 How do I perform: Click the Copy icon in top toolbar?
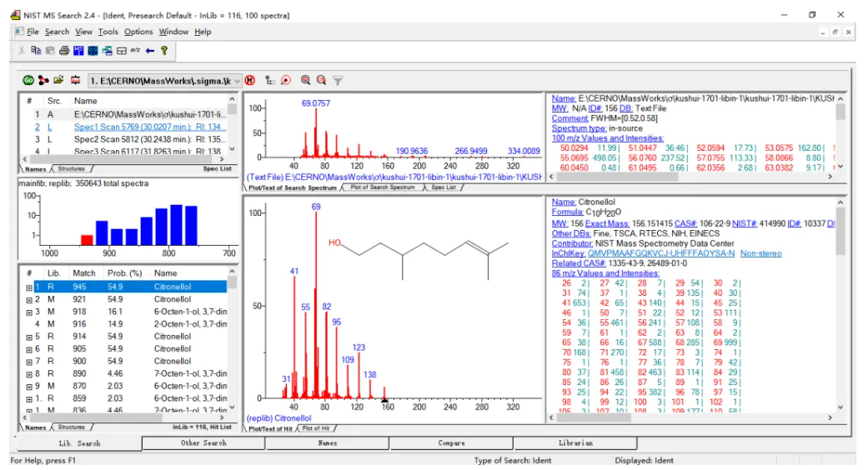click(36, 51)
